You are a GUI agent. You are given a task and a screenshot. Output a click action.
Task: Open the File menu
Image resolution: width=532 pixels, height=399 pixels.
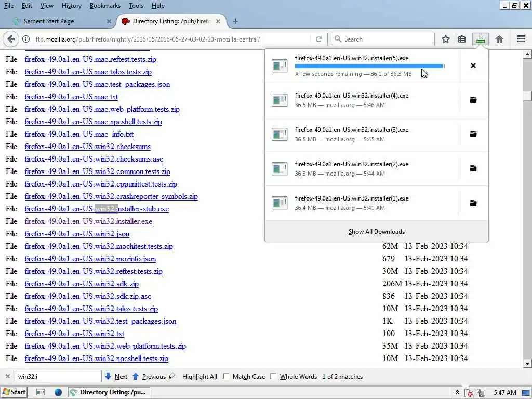(9, 6)
